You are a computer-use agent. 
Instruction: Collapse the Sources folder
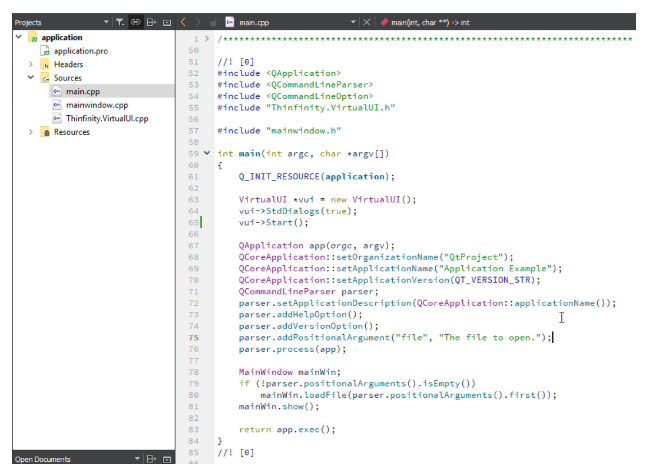point(31,77)
